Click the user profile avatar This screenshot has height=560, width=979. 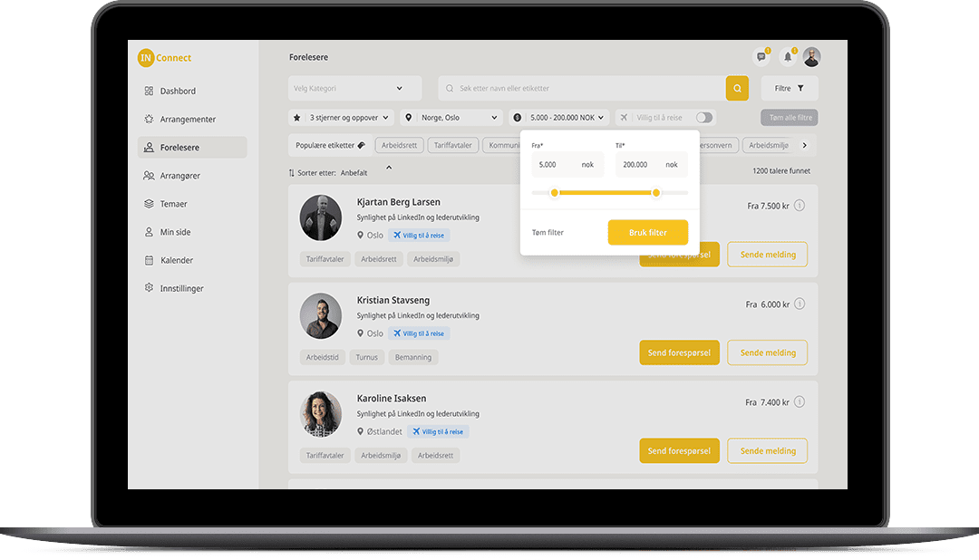click(x=811, y=57)
